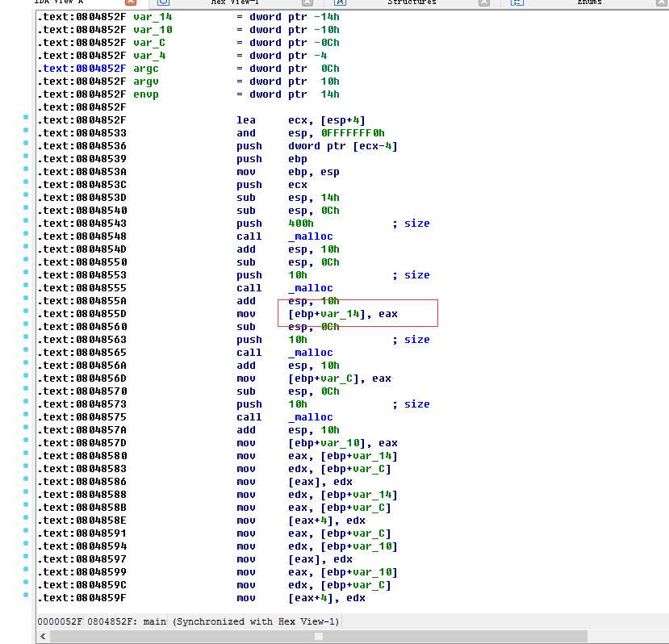Click the 0FFFFFFF0h constant in and instruction
The height and width of the screenshot is (644, 669).
353,133
